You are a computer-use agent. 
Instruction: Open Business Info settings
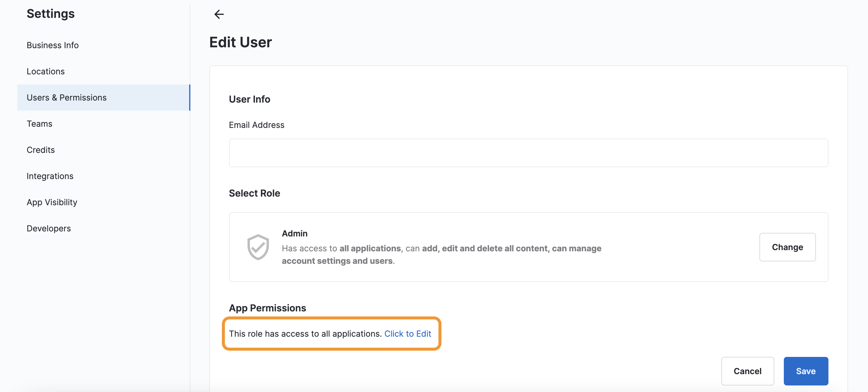[53, 45]
